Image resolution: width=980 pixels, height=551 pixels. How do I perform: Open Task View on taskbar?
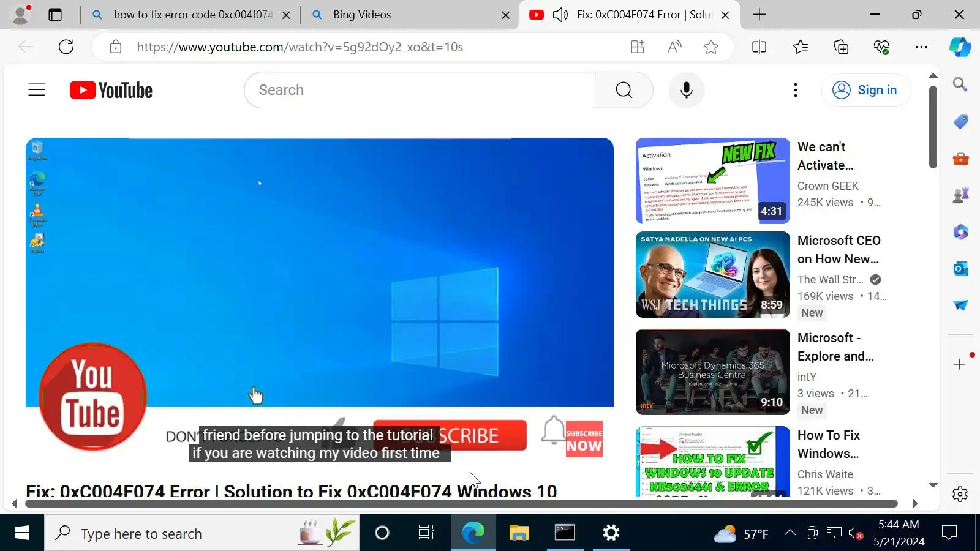426,533
